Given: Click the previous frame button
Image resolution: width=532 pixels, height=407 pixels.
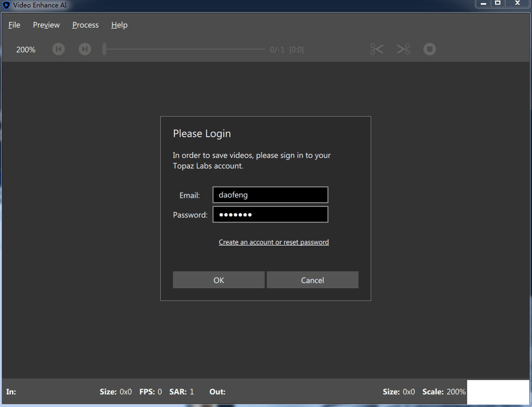Looking at the screenshot, I should tap(59, 49).
